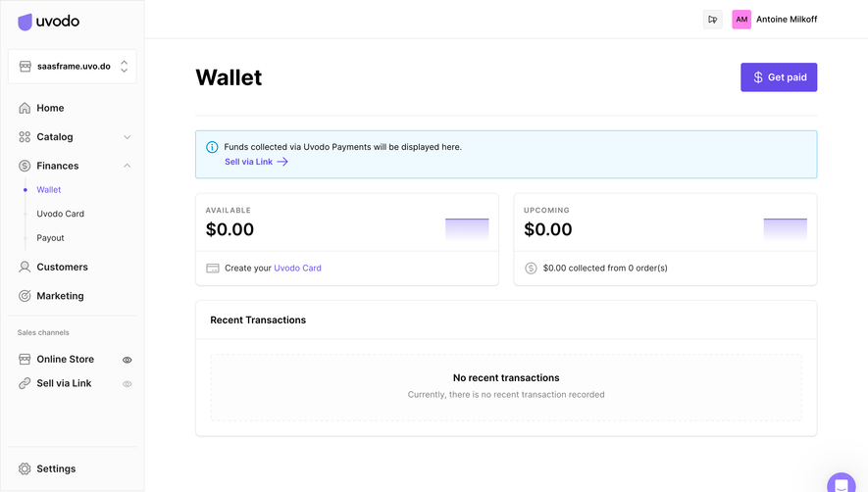Image resolution: width=868 pixels, height=492 pixels.
Task: Open Uvodo Card submenu item
Action: (x=61, y=214)
